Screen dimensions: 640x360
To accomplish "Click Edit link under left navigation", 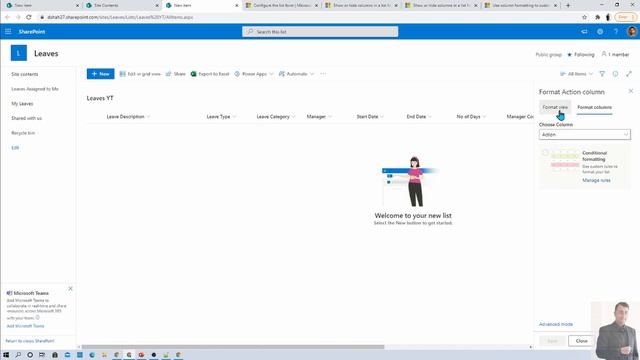I will click(15, 148).
